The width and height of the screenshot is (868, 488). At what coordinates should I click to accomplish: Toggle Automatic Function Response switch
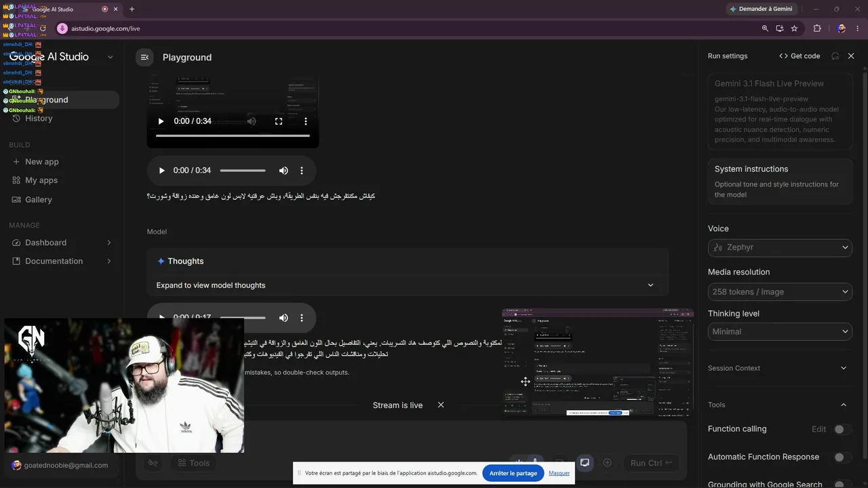842,457
